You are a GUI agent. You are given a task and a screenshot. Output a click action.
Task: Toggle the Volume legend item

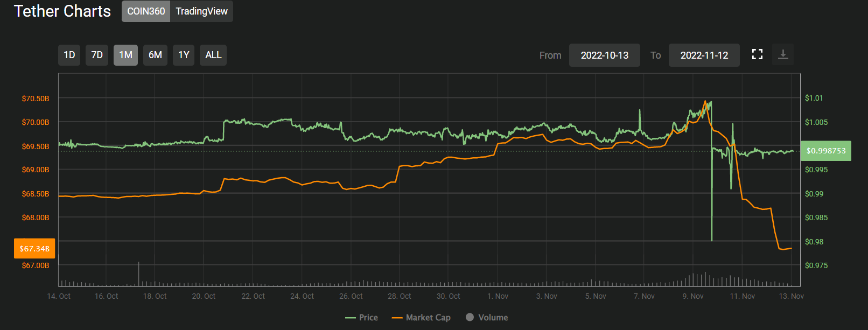click(487, 318)
